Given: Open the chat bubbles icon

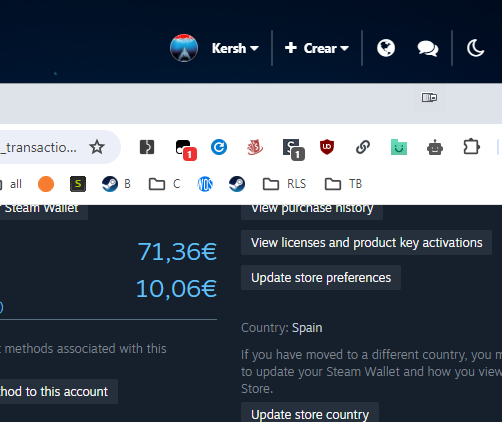Looking at the screenshot, I should 428,49.
